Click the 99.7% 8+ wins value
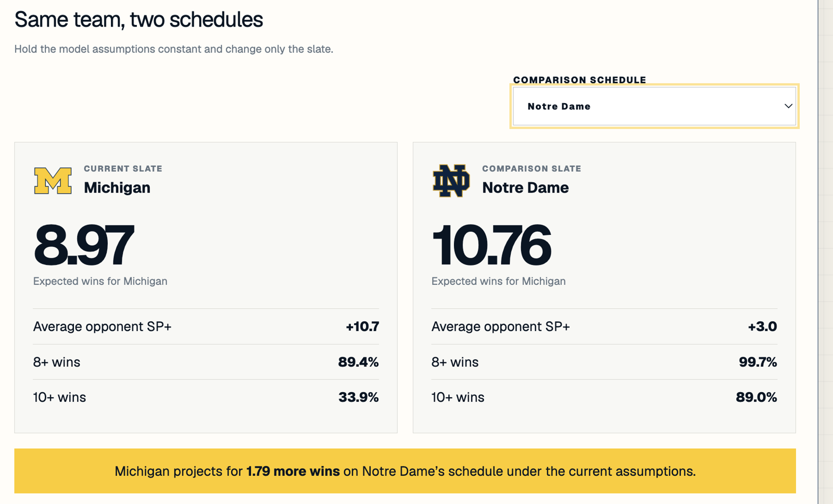Screen dimensions: 833x504 (758, 362)
